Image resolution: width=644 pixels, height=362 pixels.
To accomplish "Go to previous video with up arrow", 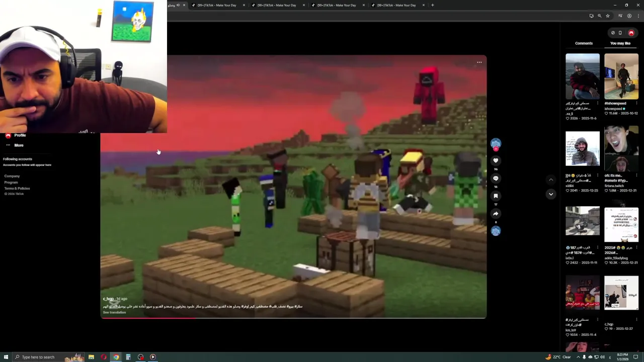I will tap(551, 179).
